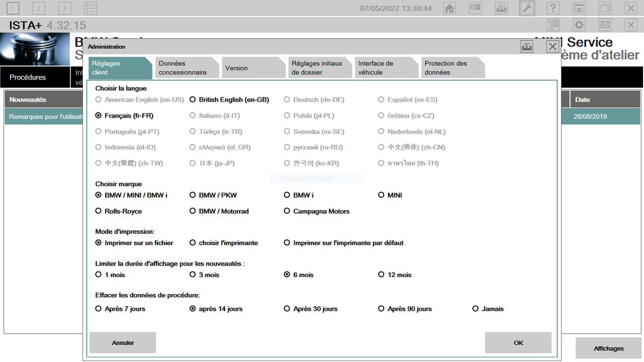Image resolution: width=644 pixels, height=362 pixels.
Task: Print the Administration dialog via printer icon
Action: click(x=527, y=47)
